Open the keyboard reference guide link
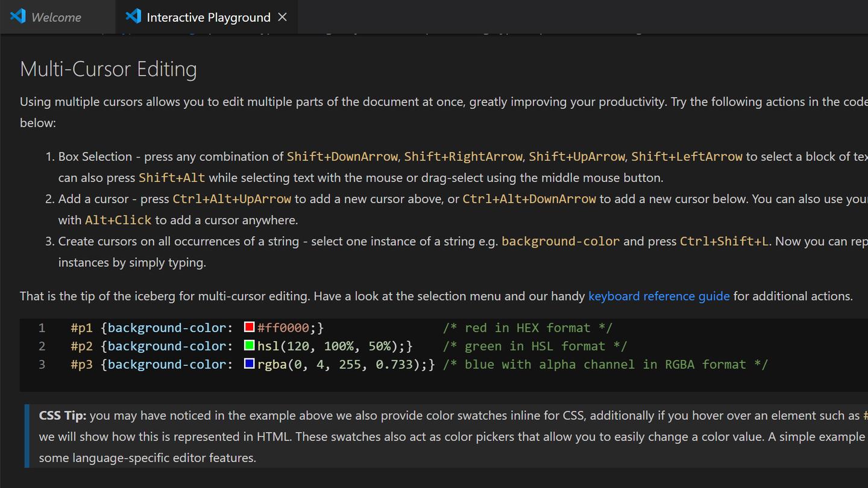 click(658, 296)
